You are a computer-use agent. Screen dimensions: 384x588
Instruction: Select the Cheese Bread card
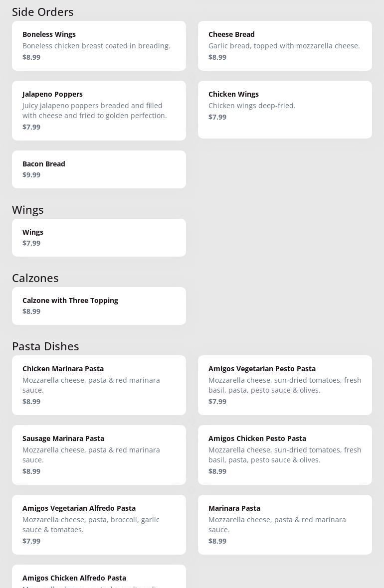point(285,45)
